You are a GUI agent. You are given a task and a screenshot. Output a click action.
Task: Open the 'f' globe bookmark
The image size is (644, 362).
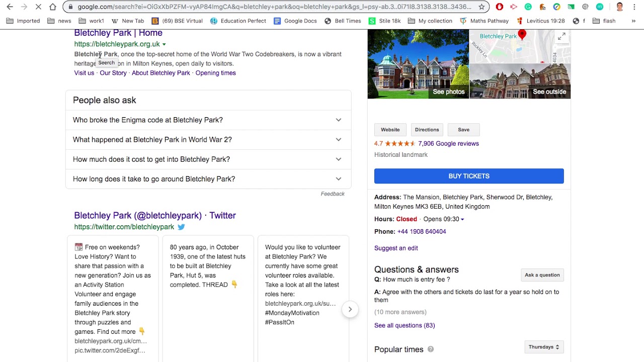tap(579, 21)
